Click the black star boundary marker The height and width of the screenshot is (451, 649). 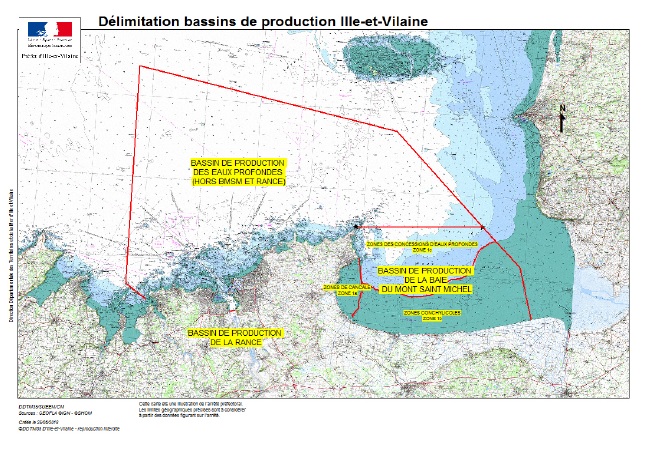[x=355, y=229]
